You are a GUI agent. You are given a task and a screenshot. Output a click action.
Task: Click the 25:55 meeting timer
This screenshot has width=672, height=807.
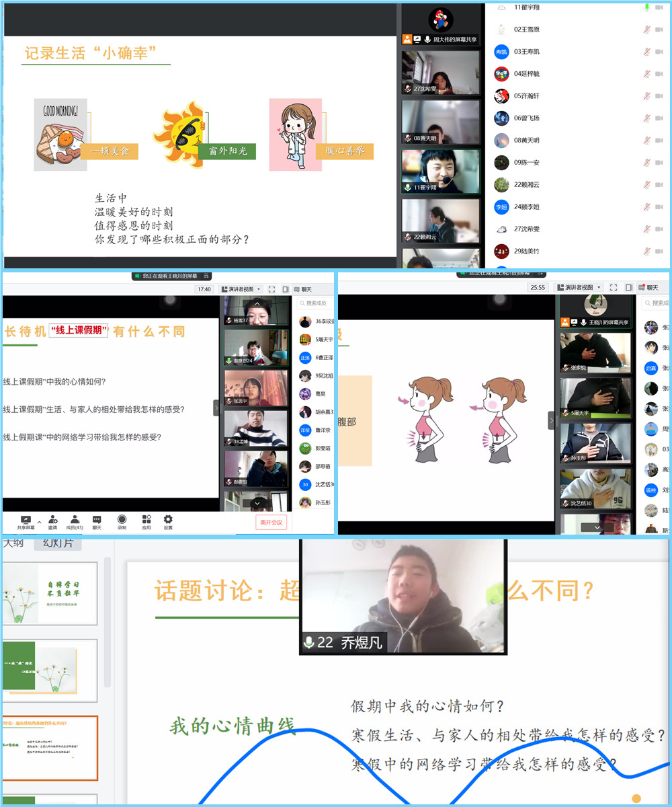(x=538, y=287)
